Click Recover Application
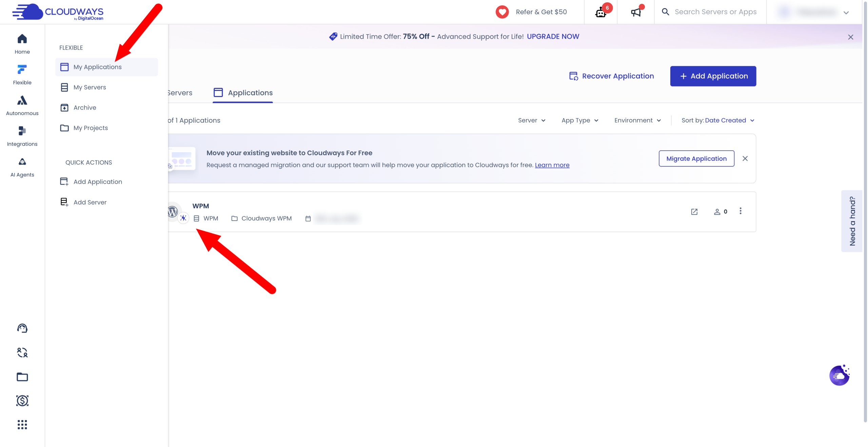Screen dimensions: 868x447 coord(611,76)
